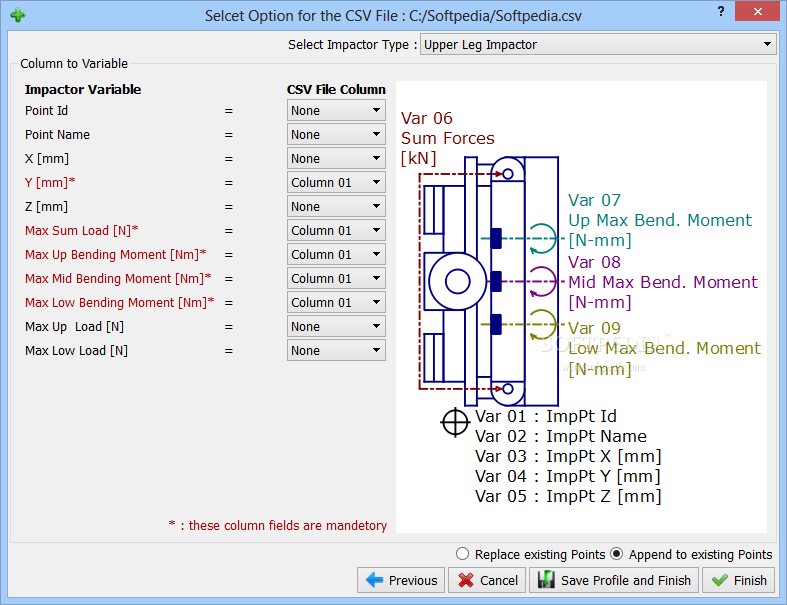Select Replace existing Points radio button
This screenshot has width=787, height=605.
(x=462, y=553)
